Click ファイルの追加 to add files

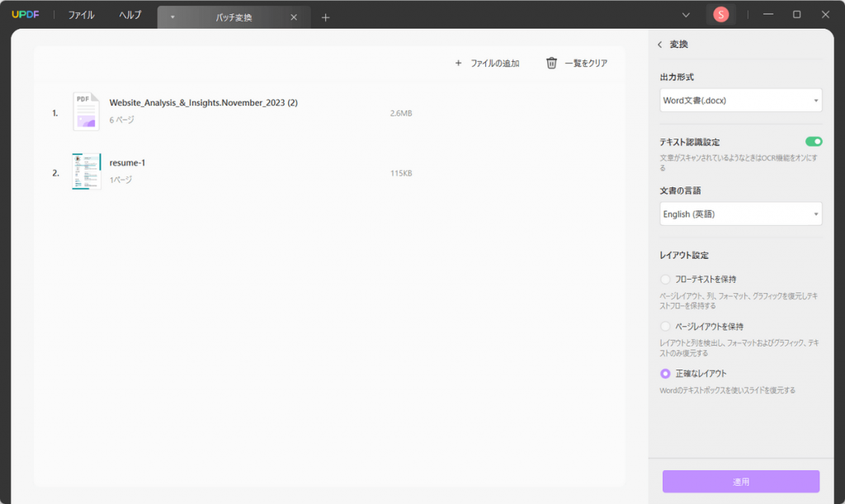point(495,63)
